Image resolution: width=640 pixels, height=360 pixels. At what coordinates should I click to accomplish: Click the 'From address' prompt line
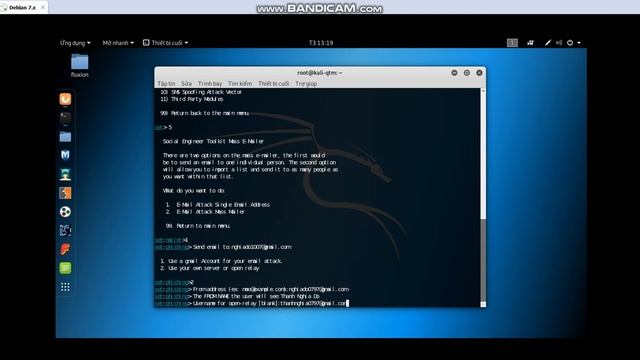pyautogui.click(x=252, y=289)
